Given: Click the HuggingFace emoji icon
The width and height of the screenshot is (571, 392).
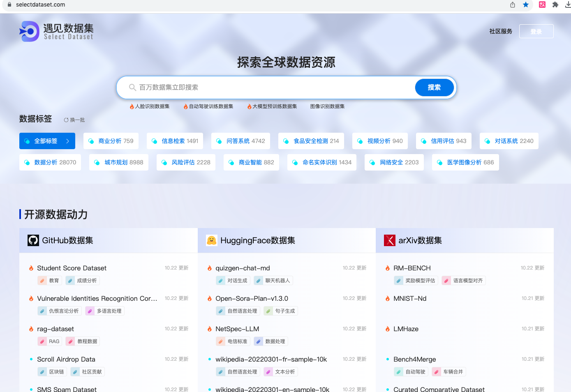Looking at the screenshot, I should [x=212, y=240].
